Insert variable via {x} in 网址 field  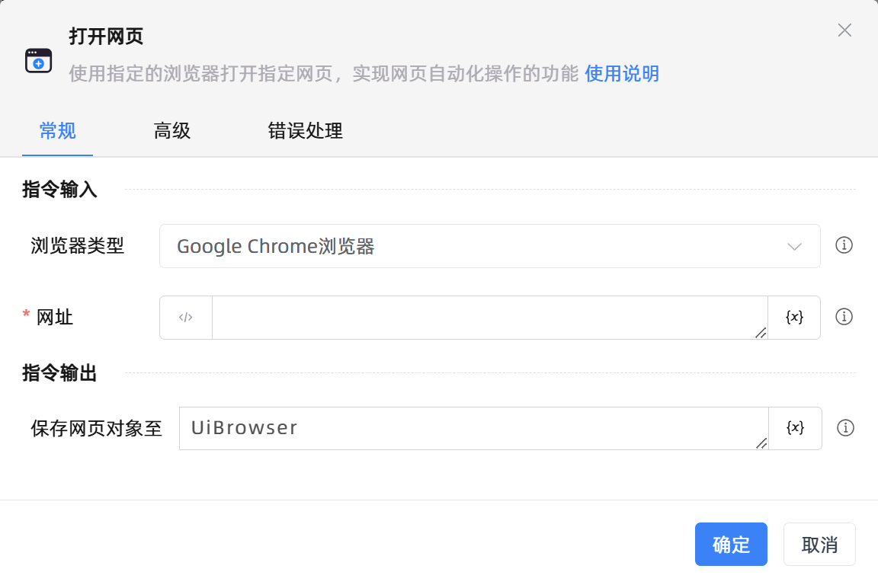pyautogui.click(x=794, y=318)
